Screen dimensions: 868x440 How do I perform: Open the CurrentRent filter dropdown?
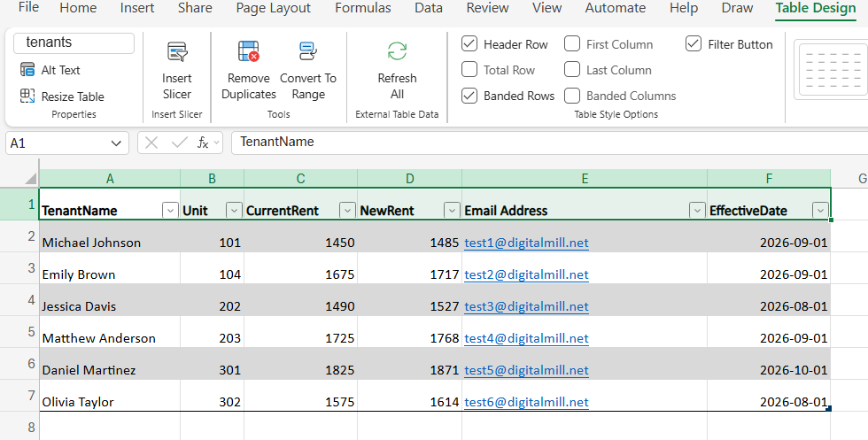(x=347, y=211)
